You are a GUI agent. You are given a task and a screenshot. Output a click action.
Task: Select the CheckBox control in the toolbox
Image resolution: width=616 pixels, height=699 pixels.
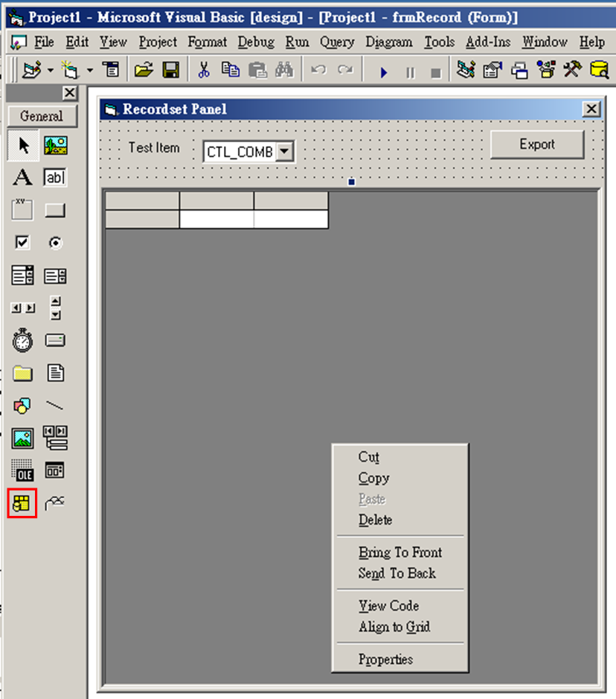coord(22,242)
